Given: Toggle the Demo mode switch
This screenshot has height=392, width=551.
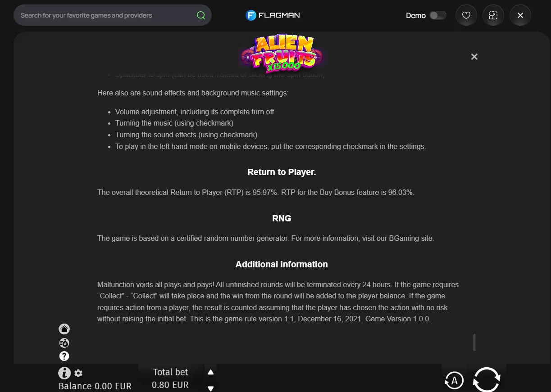Looking at the screenshot, I should [437, 15].
